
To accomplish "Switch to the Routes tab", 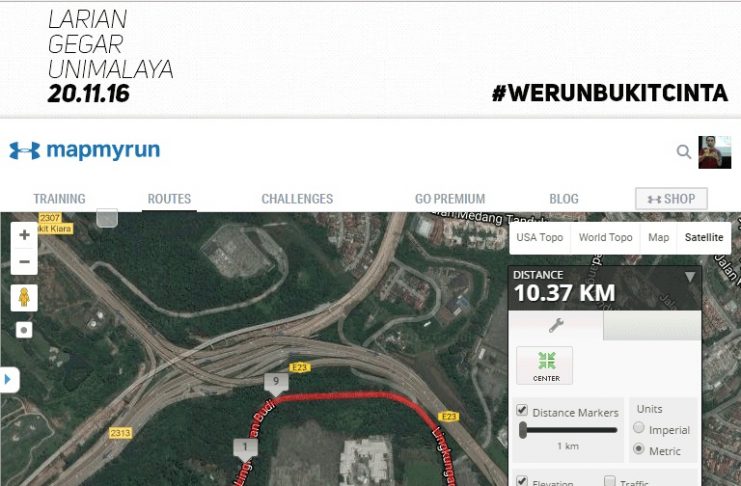I will (x=169, y=199).
